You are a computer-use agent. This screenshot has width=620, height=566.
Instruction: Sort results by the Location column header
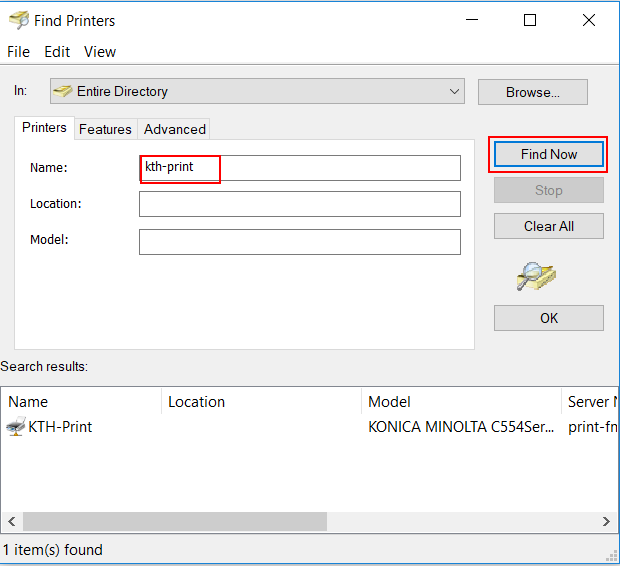pyautogui.click(x=261, y=401)
